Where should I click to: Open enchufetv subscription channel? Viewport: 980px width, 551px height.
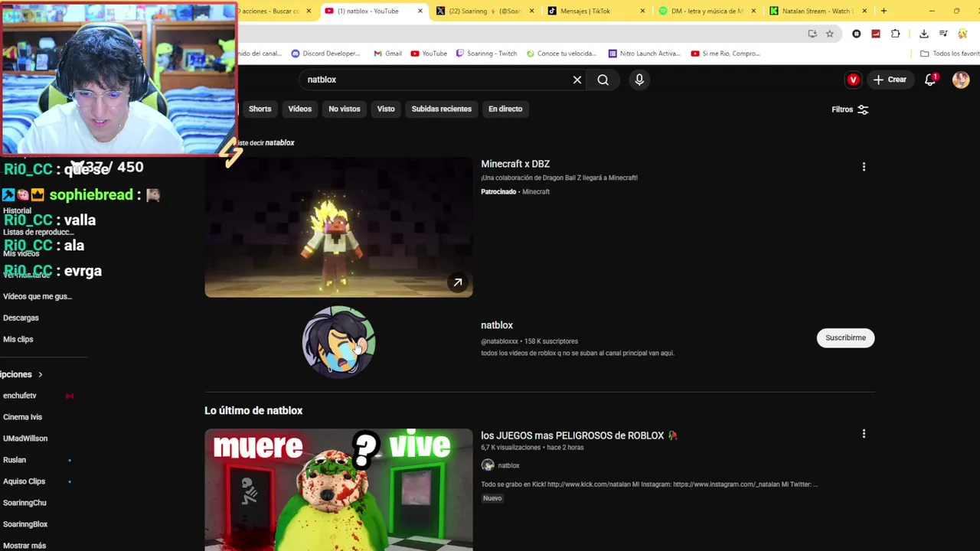20,396
